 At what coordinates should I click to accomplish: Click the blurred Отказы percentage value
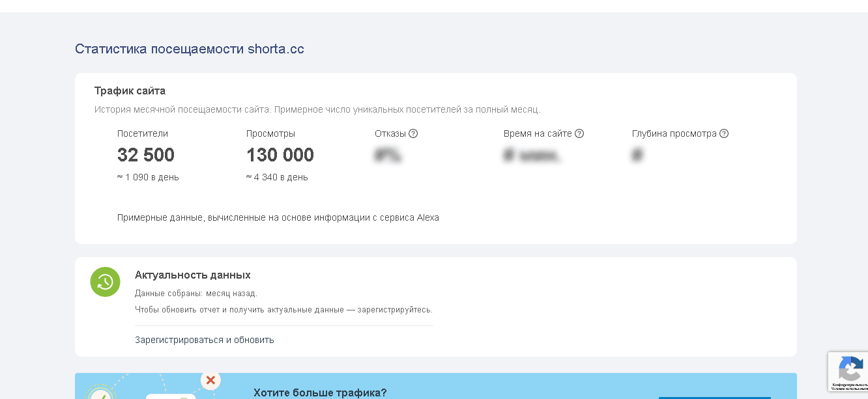[x=388, y=156]
